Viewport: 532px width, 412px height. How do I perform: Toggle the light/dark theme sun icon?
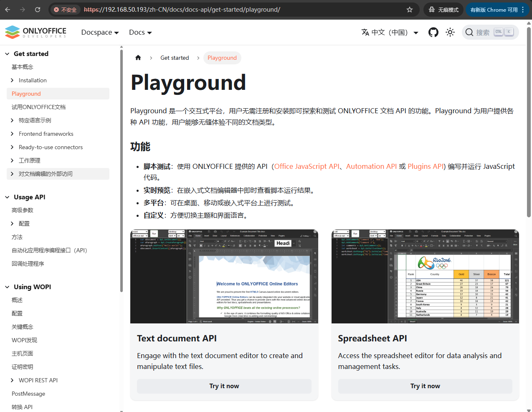click(450, 32)
